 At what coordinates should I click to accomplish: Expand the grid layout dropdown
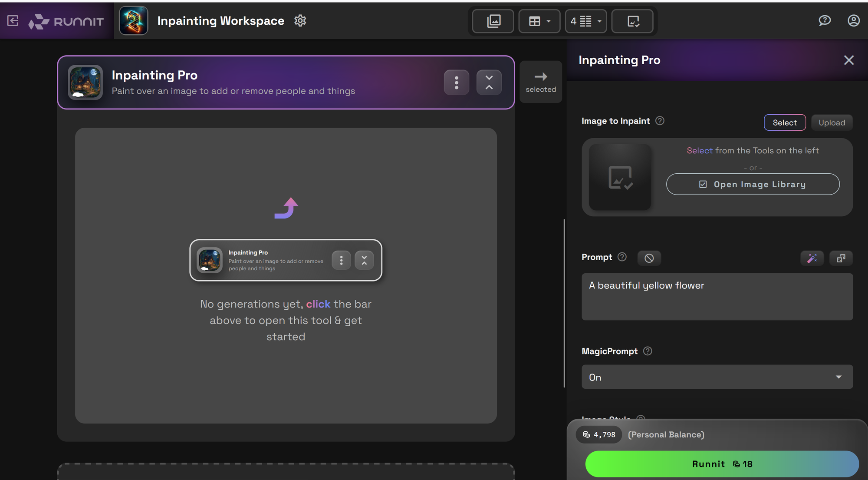tap(539, 21)
